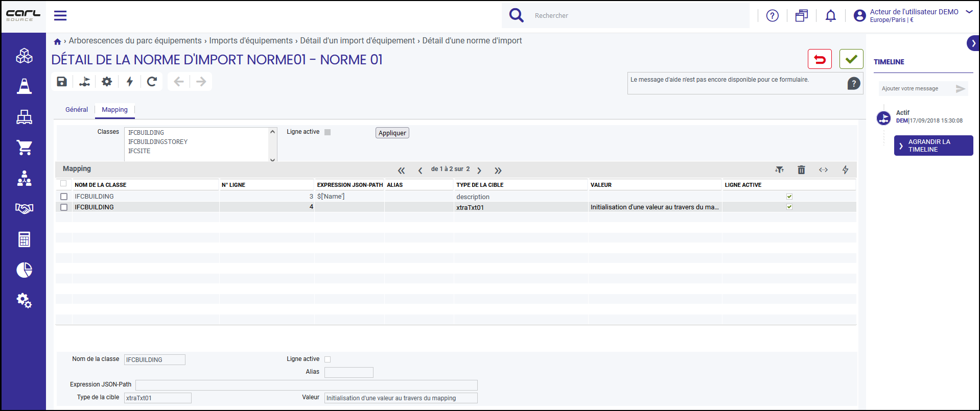Click the user avatar icon
Viewport: 980px width, 411px height.
click(860, 16)
